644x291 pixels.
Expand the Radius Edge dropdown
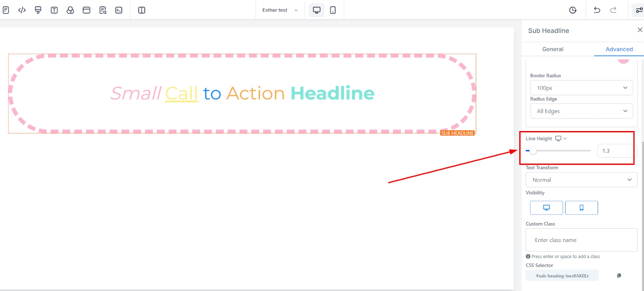pyautogui.click(x=581, y=111)
